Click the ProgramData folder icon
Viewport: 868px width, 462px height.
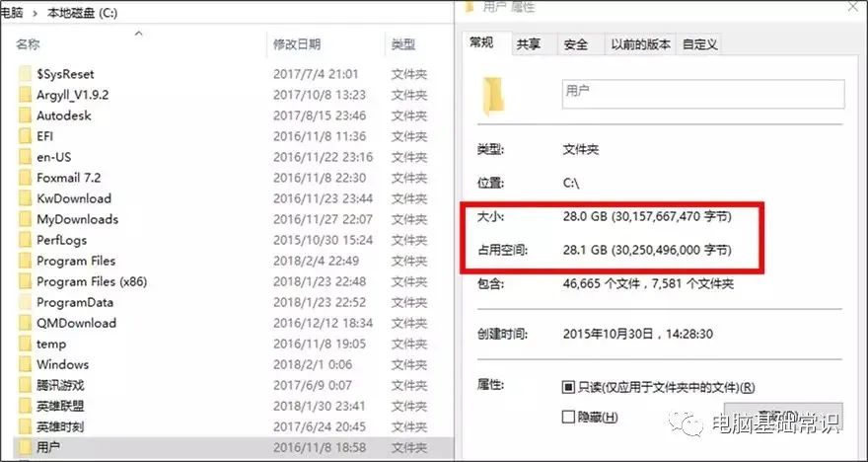pos(25,302)
